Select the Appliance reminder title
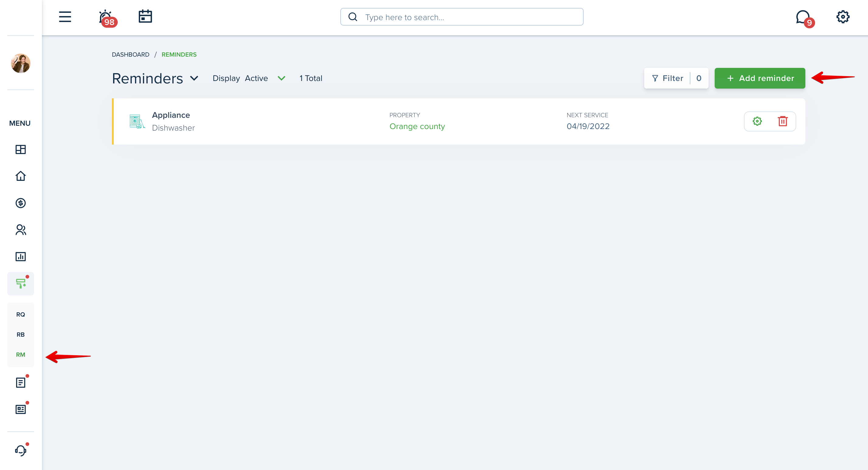Image resolution: width=868 pixels, height=470 pixels. pos(171,115)
